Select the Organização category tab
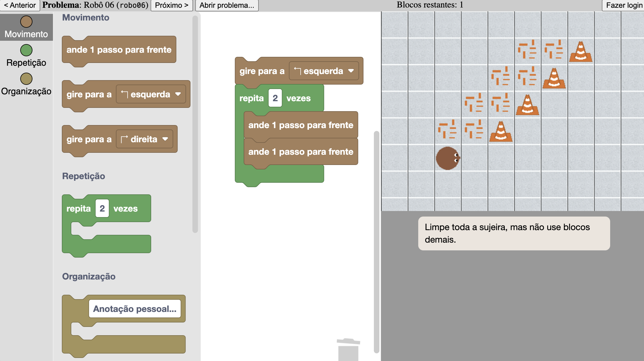 (26, 84)
